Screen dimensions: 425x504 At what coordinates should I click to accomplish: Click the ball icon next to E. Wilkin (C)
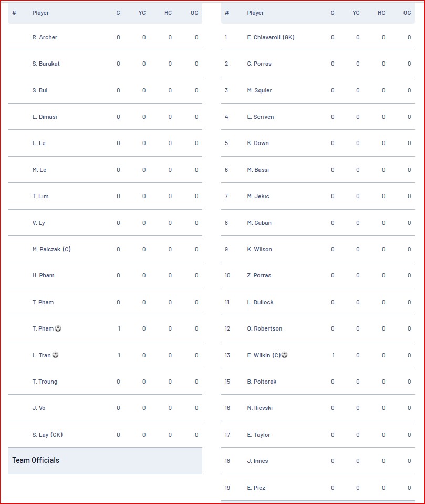(284, 355)
